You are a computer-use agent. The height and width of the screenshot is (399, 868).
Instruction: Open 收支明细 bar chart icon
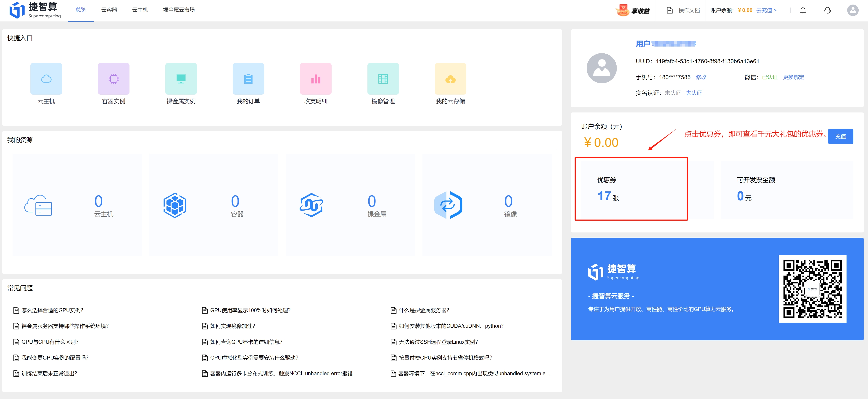316,79
